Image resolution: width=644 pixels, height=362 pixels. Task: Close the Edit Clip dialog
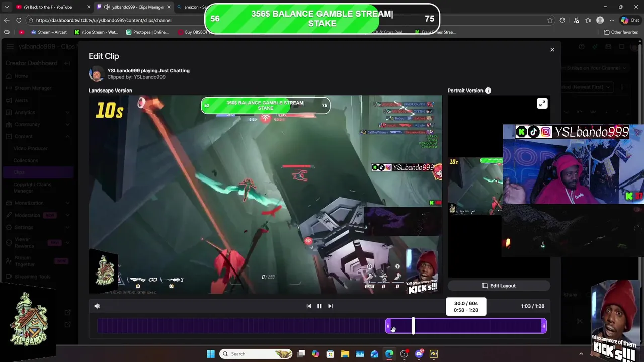(x=552, y=49)
